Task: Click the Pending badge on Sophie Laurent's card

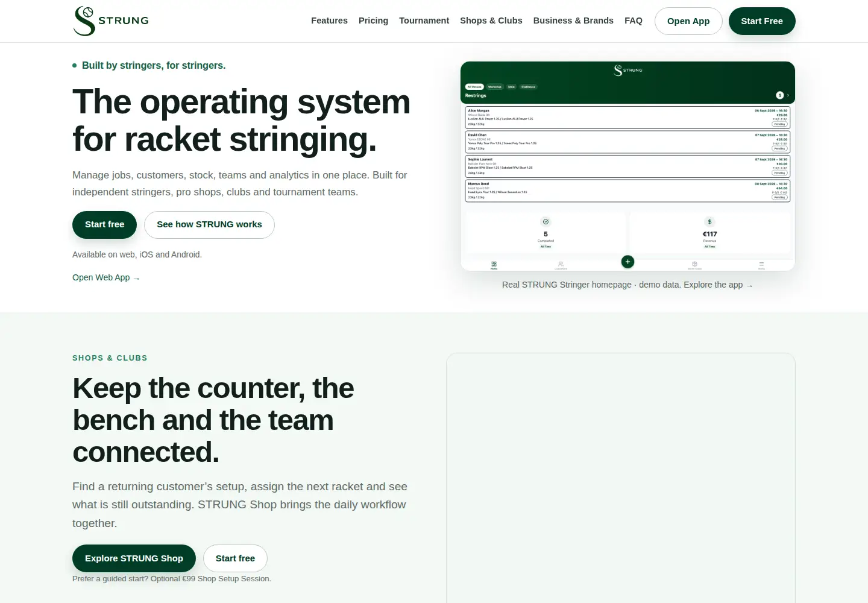Action: pyautogui.click(x=780, y=173)
